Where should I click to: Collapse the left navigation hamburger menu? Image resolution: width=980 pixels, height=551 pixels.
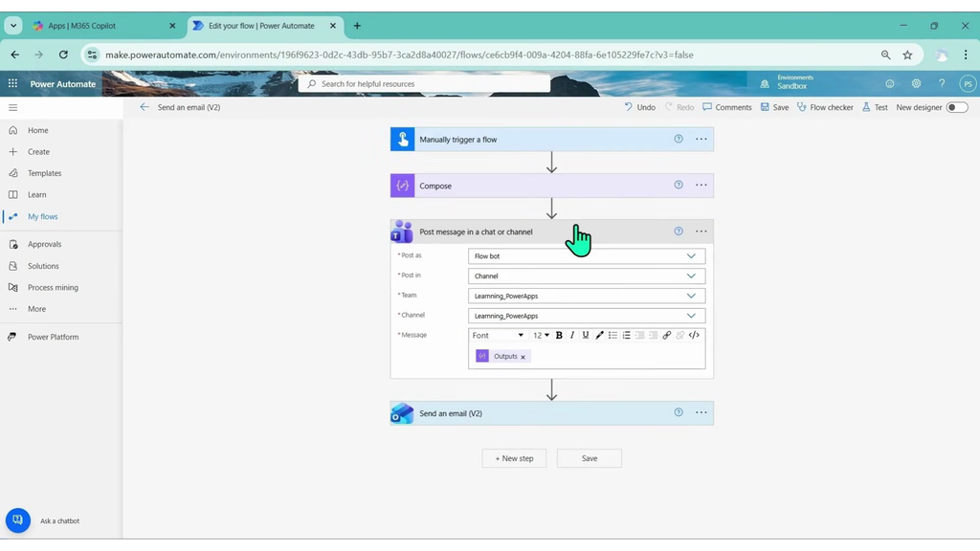[12, 107]
